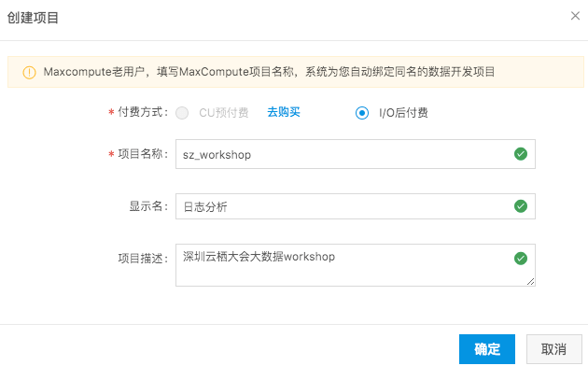588x366 pixels.
Task: Close the 创建项目 dialog with X
Action: point(575,16)
